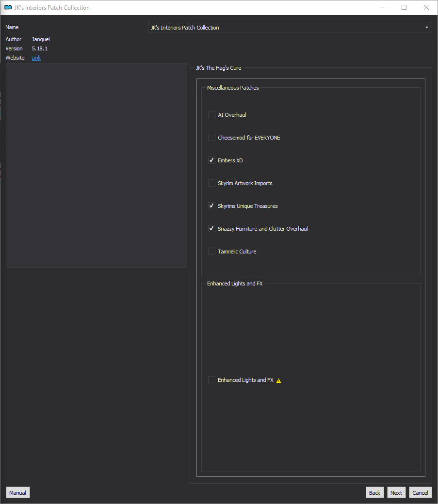438x504 pixels.
Task: Go Back to previous installer page
Action: click(x=374, y=493)
